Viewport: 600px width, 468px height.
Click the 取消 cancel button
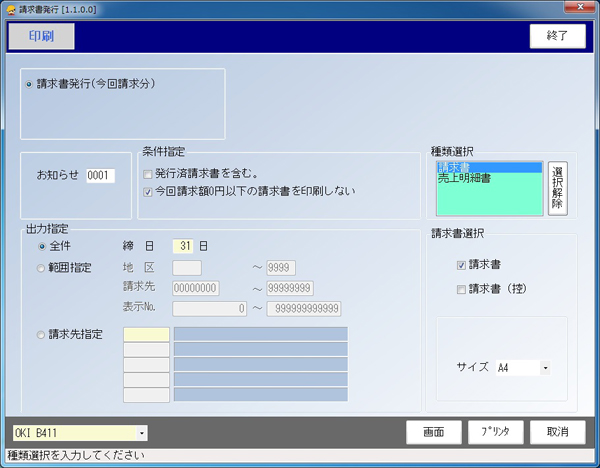[557, 432]
